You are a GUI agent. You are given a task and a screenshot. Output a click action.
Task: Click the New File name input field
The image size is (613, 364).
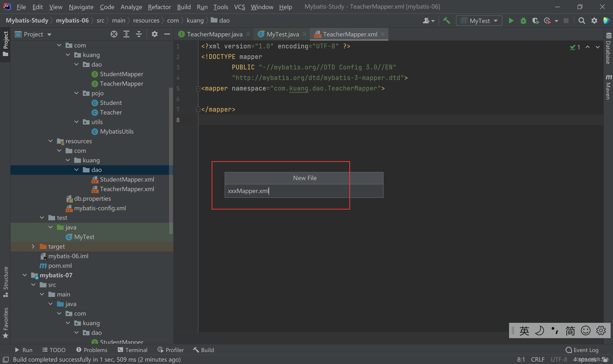point(304,191)
